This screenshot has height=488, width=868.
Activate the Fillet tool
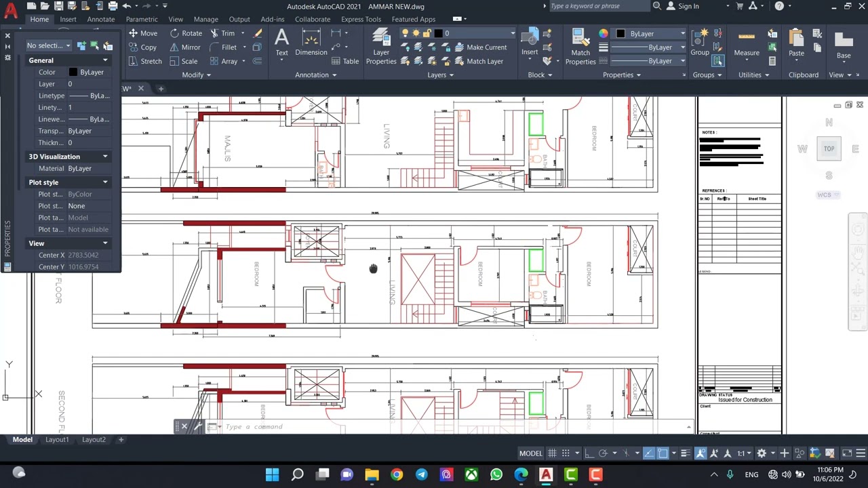click(x=224, y=47)
